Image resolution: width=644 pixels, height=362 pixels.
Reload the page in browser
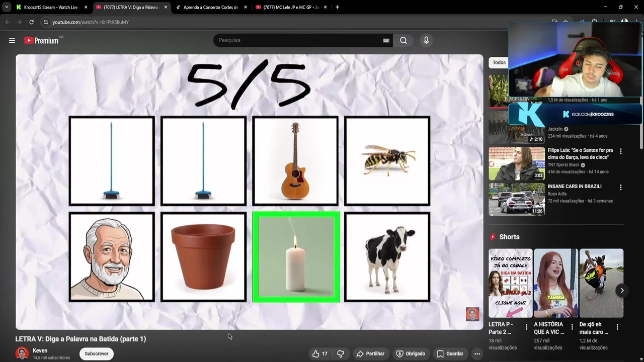click(31, 22)
